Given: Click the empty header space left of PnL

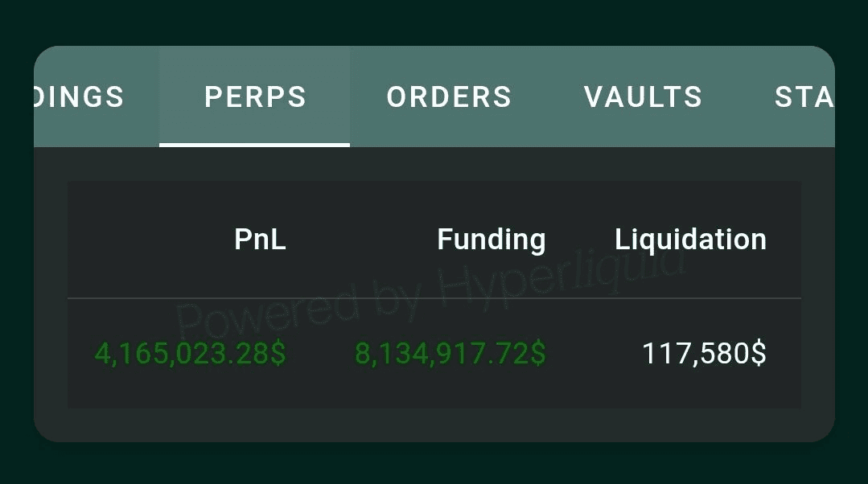Looking at the screenshot, I should (x=137, y=240).
